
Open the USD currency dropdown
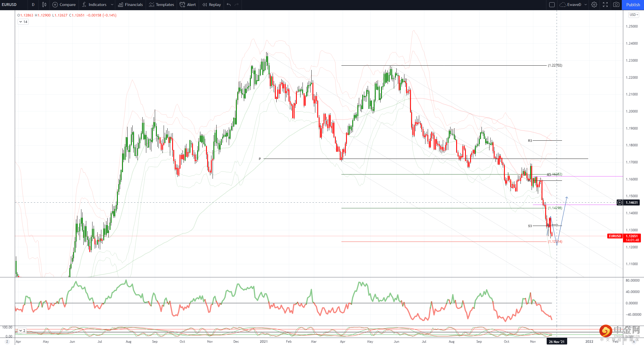[x=634, y=15]
